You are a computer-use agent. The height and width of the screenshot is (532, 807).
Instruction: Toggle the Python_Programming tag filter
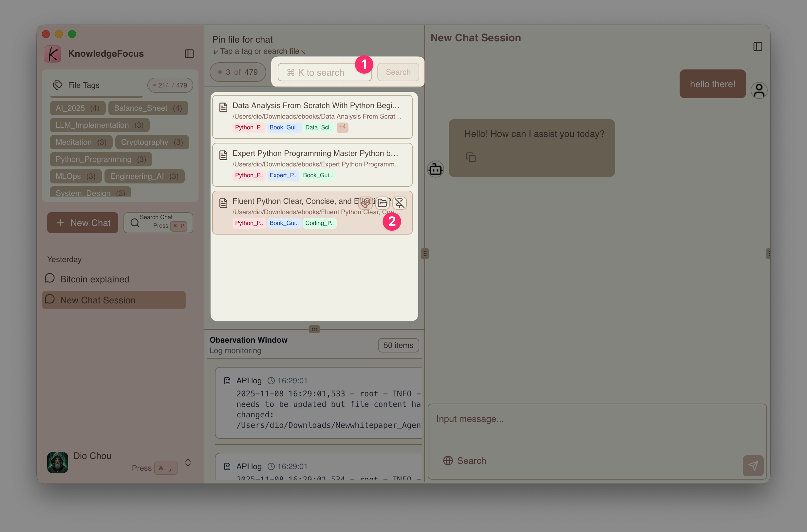pyautogui.click(x=101, y=159)
